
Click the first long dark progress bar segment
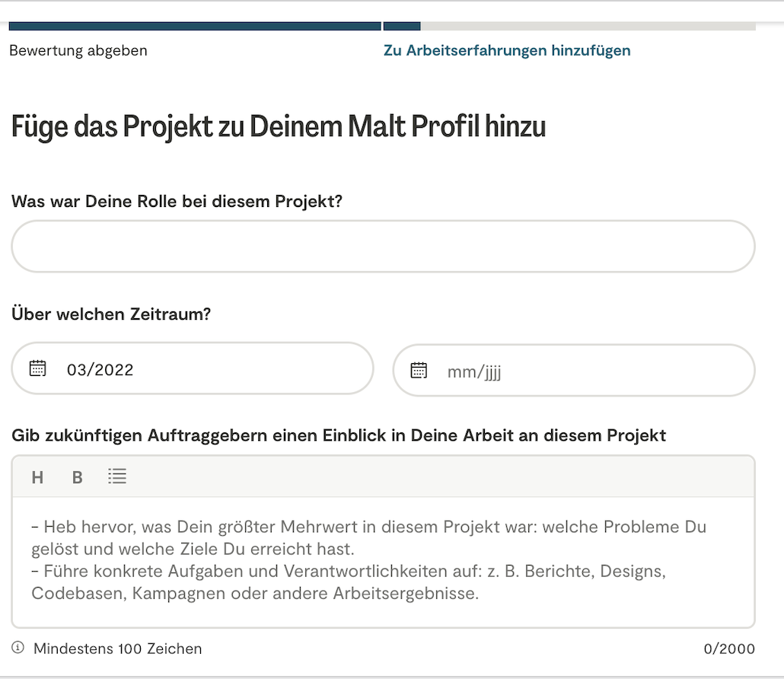click(195, 27)
